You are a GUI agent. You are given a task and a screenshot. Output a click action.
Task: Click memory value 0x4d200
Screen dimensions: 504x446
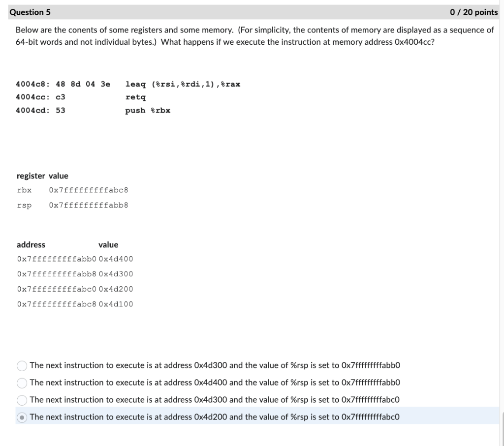(116, 289)
